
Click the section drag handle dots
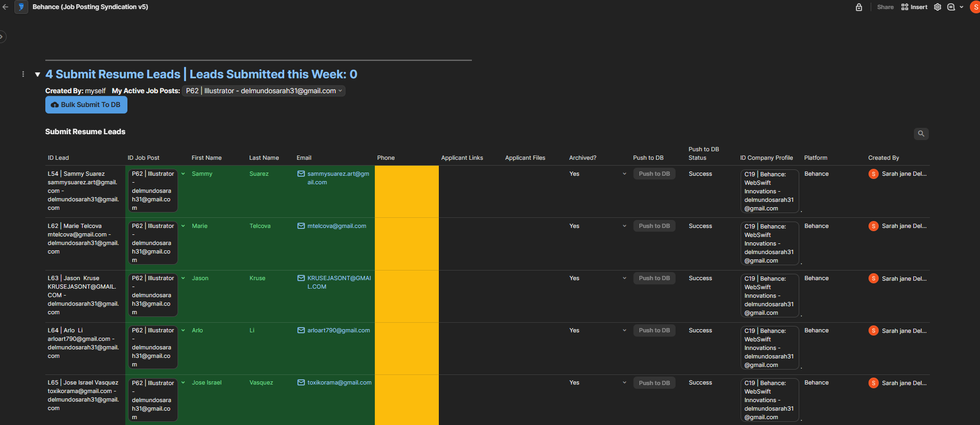pos(23,74)
